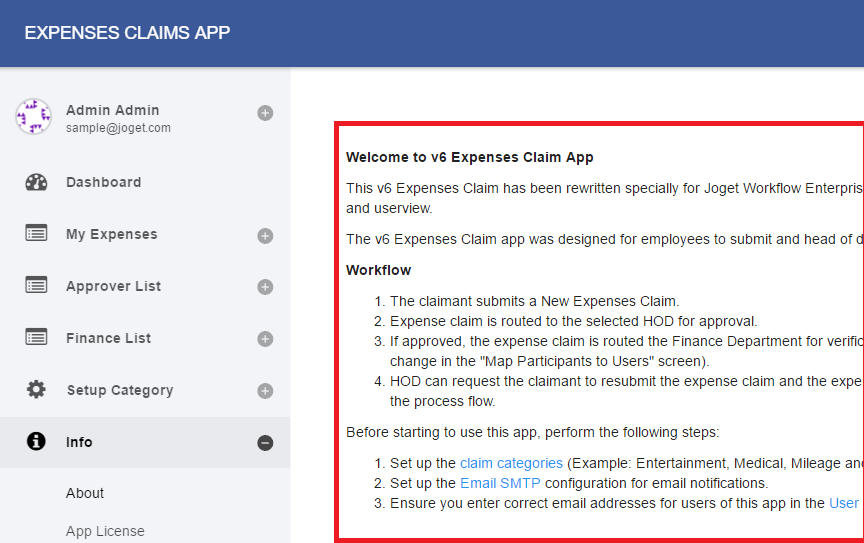Expand the Approver List submenu
The height and width of the screenshot is (543, 864).
(x=265, y=287)
